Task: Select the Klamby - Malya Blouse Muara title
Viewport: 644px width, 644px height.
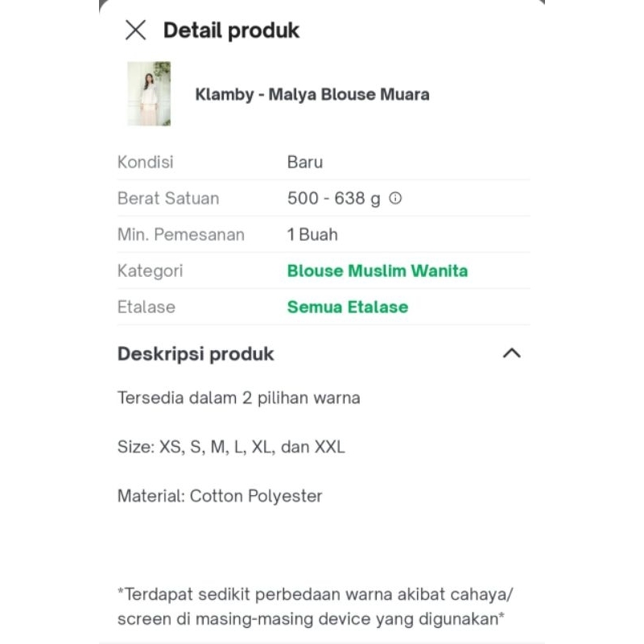Action: pyautogui.click(x=312, y=94)
